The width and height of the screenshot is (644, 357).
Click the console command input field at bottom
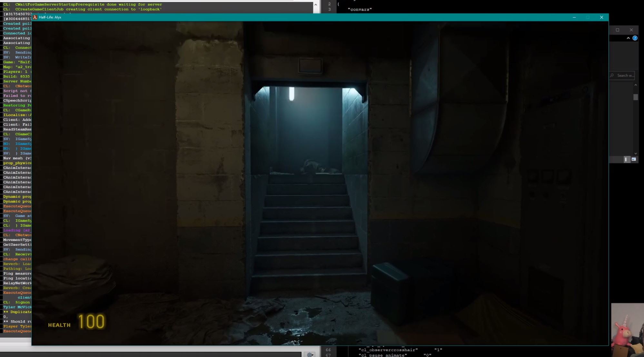click(150, 355)
